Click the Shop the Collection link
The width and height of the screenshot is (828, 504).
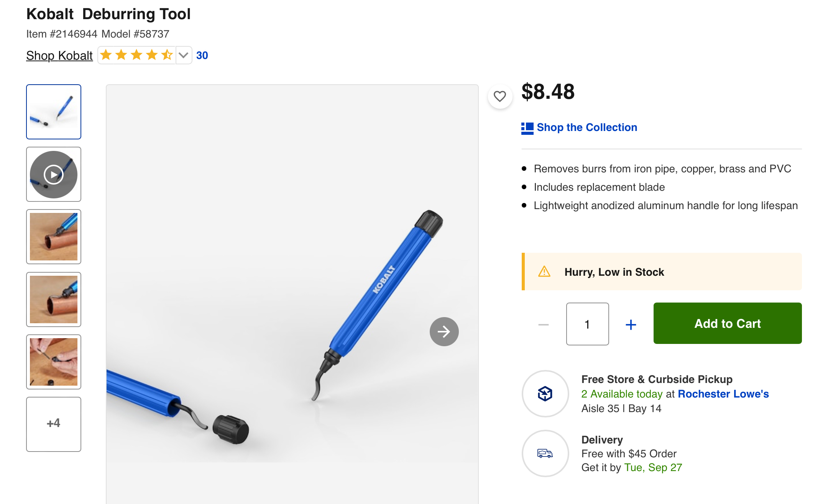[586, 127]
